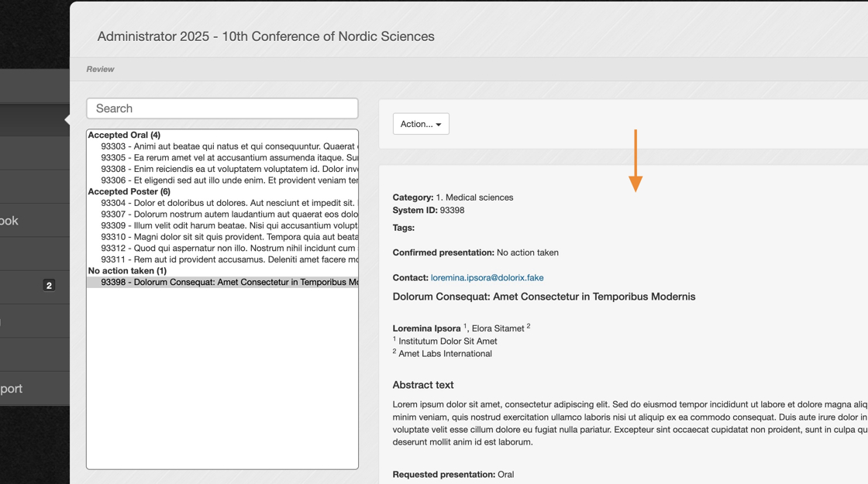Click affiliation Institutum Dolor Sit Amet
The height and width of the screenshot is (484, 868).
coord(448,342)
